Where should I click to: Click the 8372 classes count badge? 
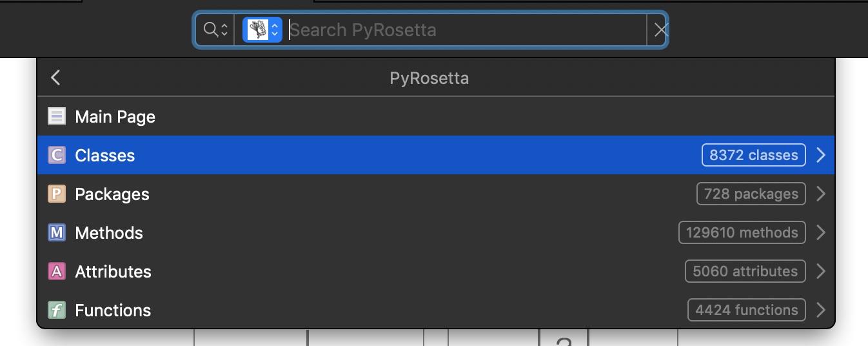point(753,155)
